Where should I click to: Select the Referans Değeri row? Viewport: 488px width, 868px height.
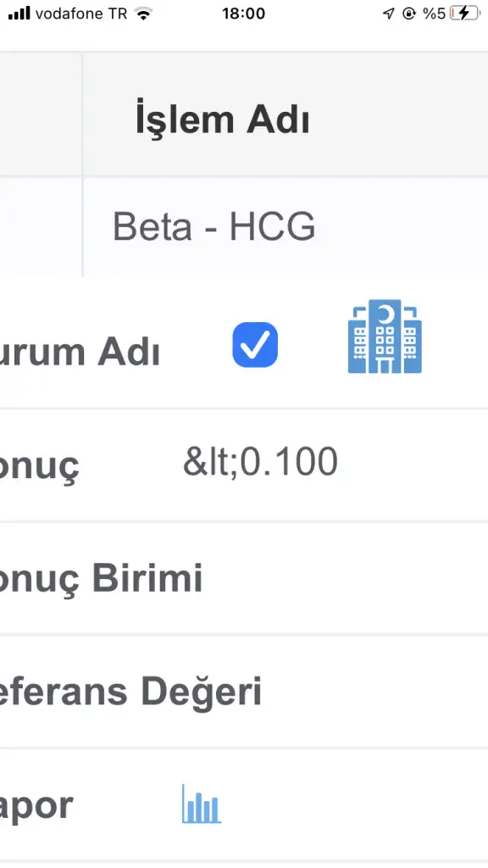pyautogui.click(x=244, y=692)
